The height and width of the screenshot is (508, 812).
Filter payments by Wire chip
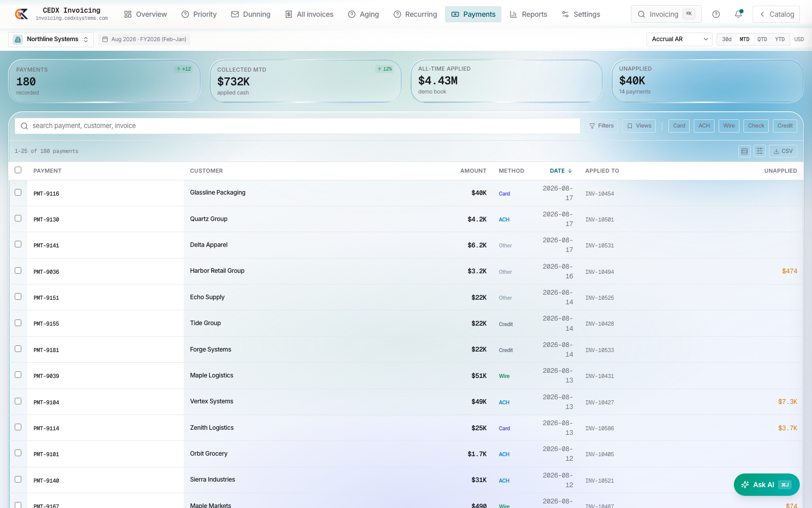[x=729, y=126]
